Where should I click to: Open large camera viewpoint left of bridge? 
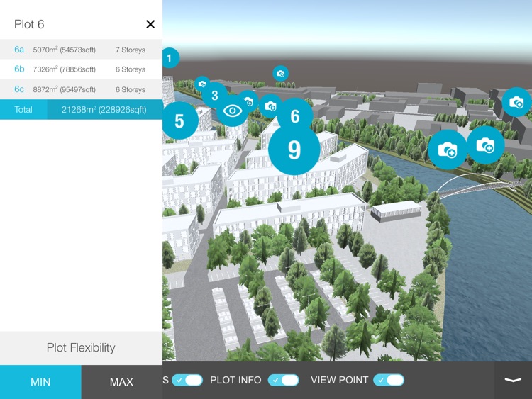[447, 150]
